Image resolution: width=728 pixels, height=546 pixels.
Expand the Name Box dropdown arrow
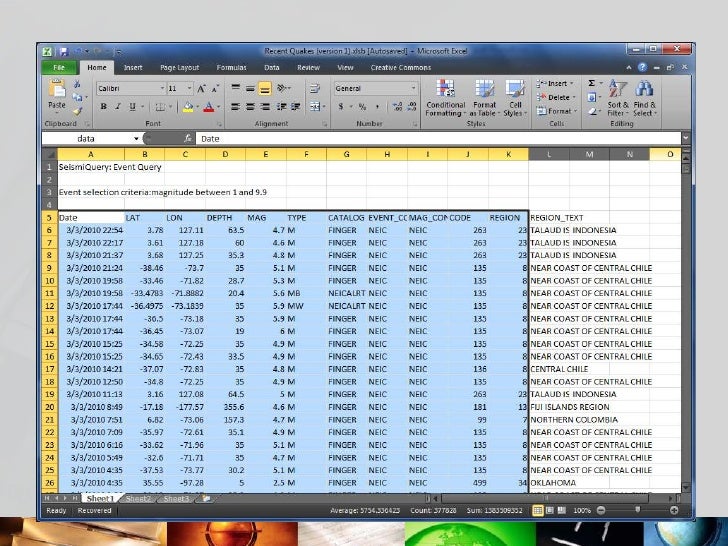136,138
